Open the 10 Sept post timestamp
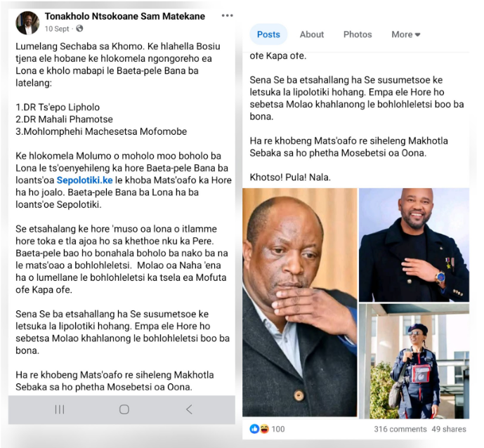This screenshot has width=484, height=448. (57, 29)
